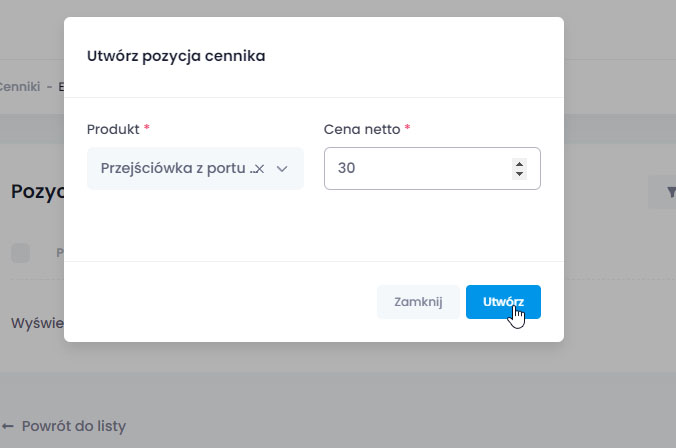The width and height of the screenshot is (676, 448).
Task: Click the first column header beside the checkbox
Action: click(59, 253)
